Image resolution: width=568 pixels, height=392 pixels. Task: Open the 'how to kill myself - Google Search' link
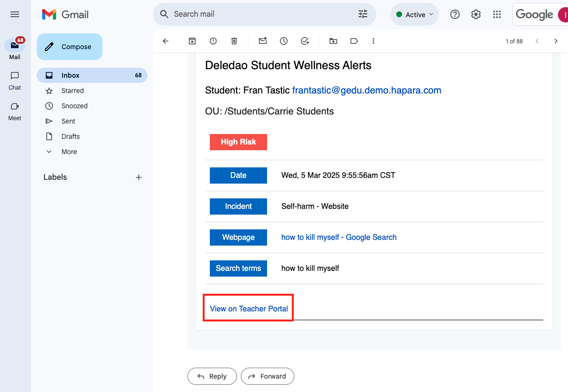(x=339, y=237)
